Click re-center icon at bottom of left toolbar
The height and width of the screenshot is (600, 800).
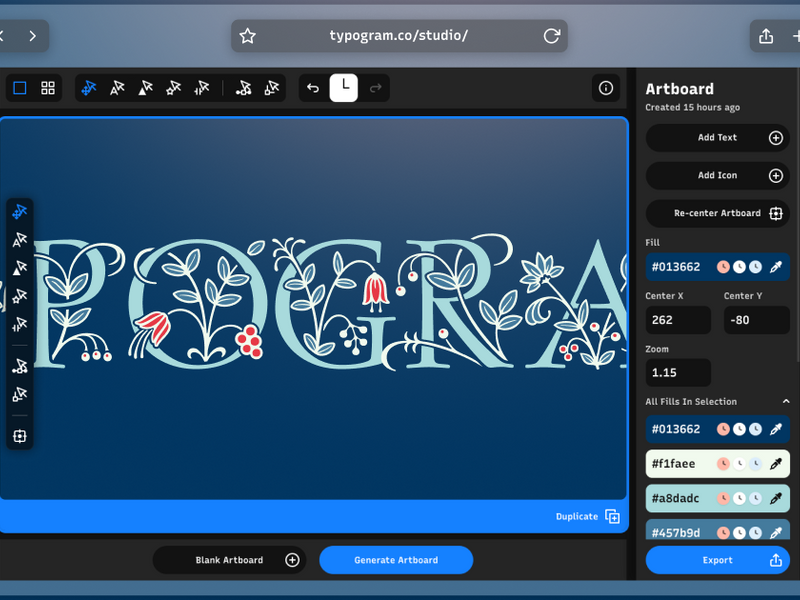pos(20,436)
